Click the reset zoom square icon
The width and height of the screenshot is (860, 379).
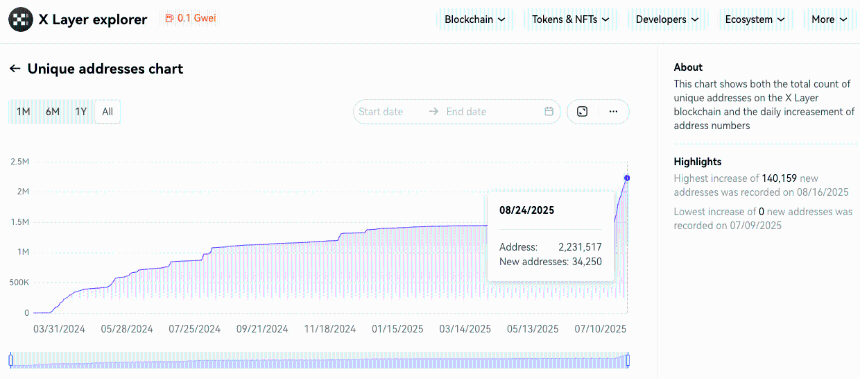tap(582, 111)
